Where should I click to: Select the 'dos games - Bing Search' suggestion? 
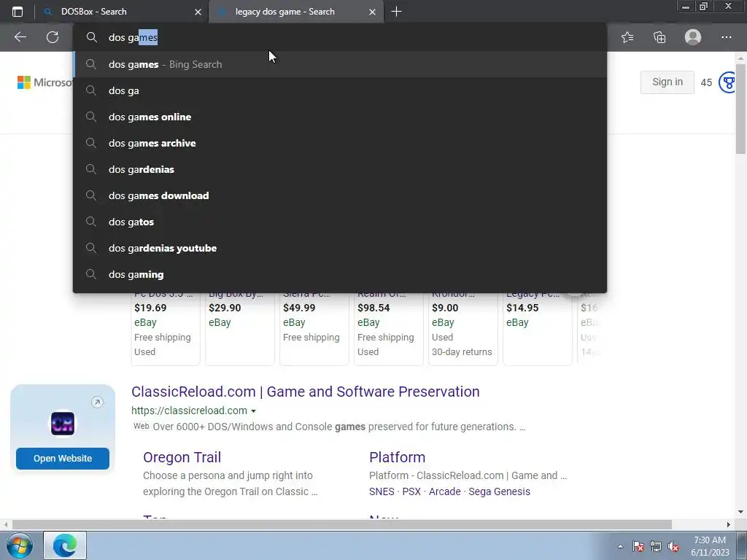[x=340, y=64]
